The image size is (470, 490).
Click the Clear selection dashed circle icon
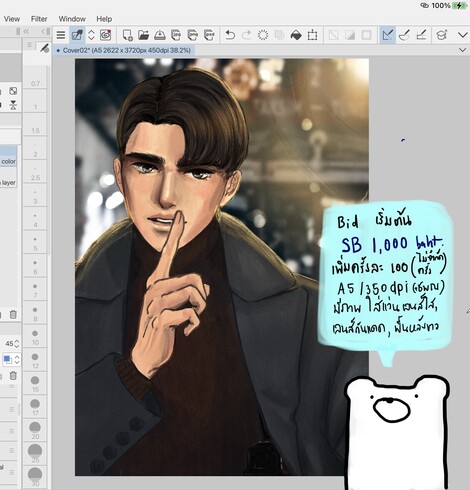click(263, 35)
